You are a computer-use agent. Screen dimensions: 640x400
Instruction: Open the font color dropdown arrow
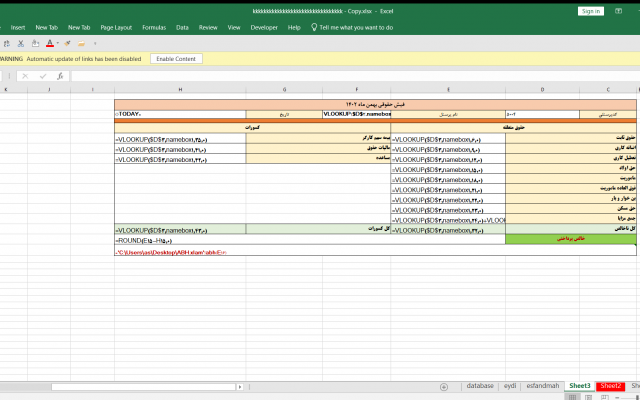pyautogui.click(x=58, y=43)
